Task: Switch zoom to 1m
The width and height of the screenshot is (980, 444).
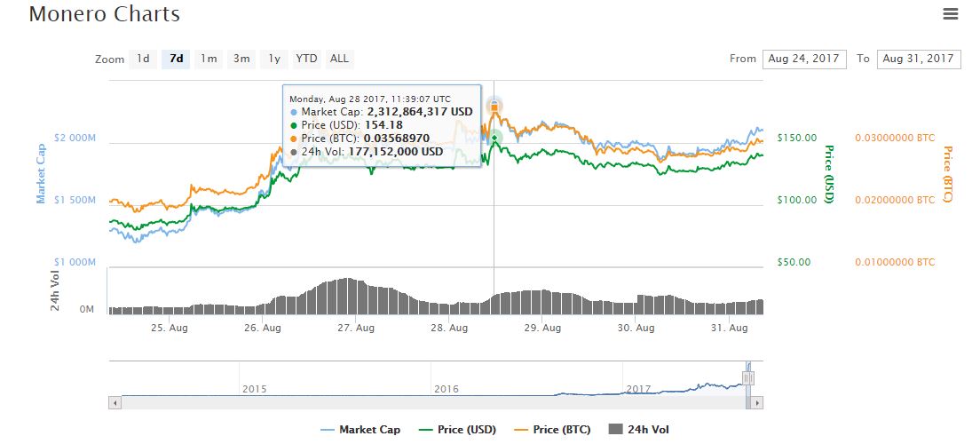Action: click(x=209, y=59)
